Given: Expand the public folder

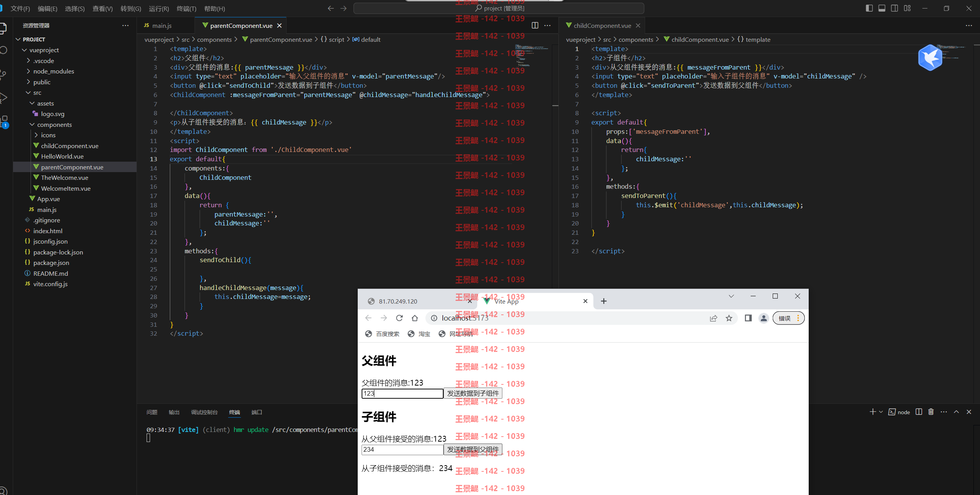Looking at the screenshot, I should 42,82.
